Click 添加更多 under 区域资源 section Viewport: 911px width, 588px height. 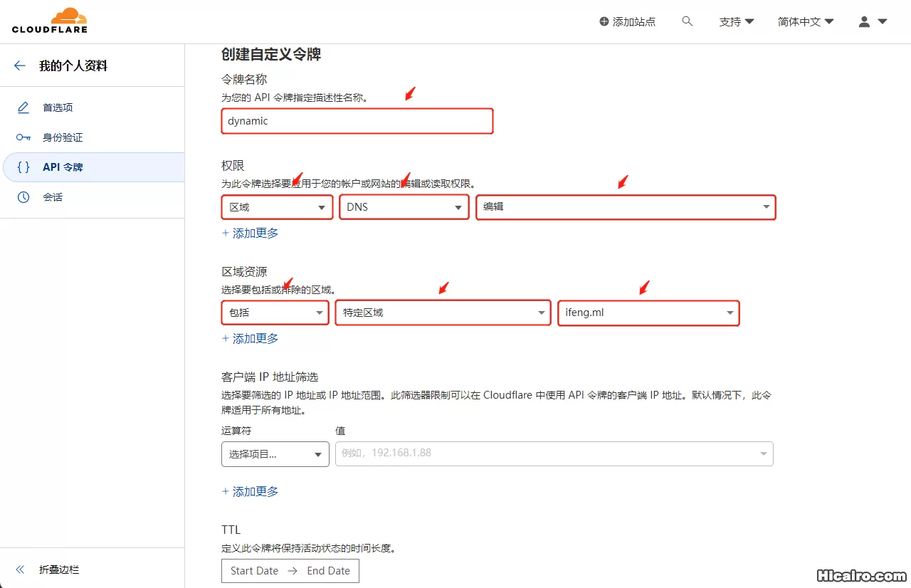250,338
